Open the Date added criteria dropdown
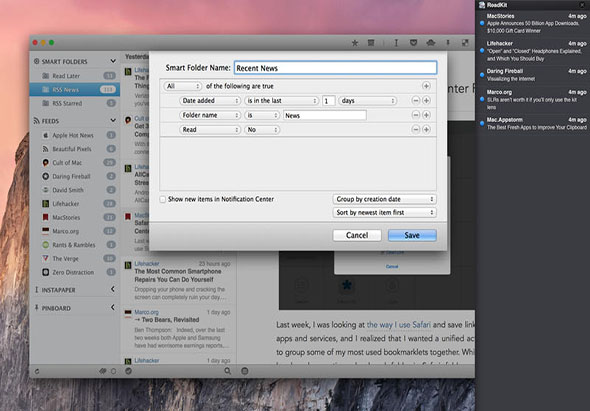This screenshot has height=411, width=590. 210,101
